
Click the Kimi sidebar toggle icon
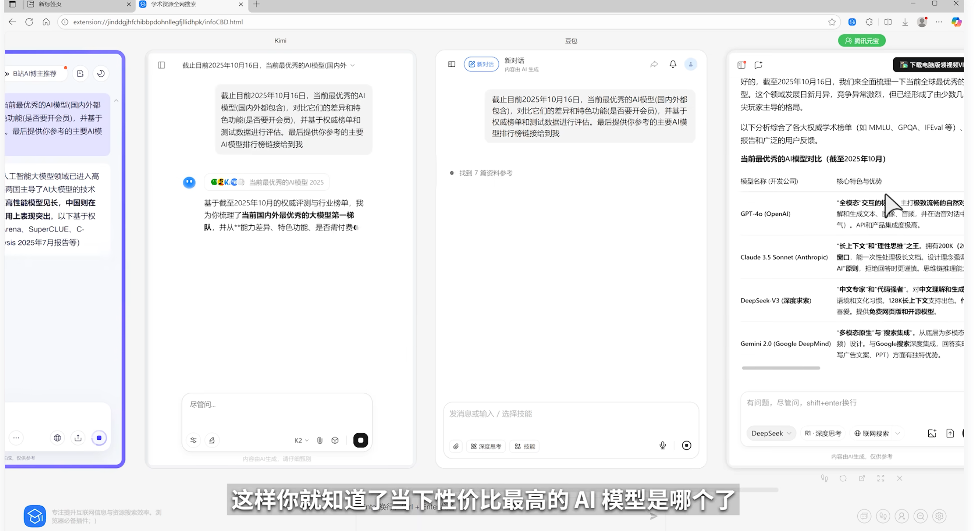(x=161, y=65)
